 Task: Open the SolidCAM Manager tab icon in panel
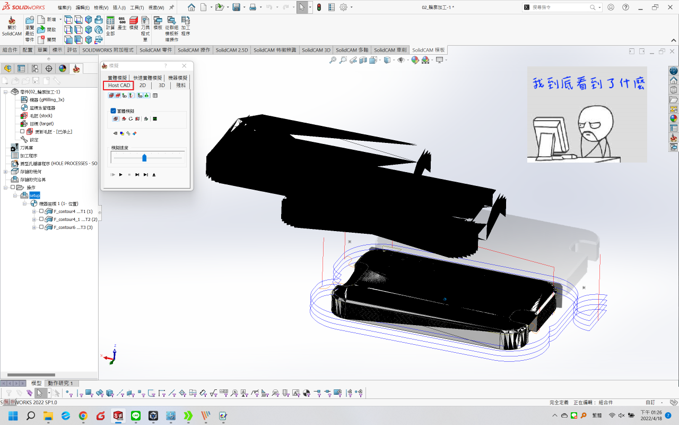coord(76,69)
